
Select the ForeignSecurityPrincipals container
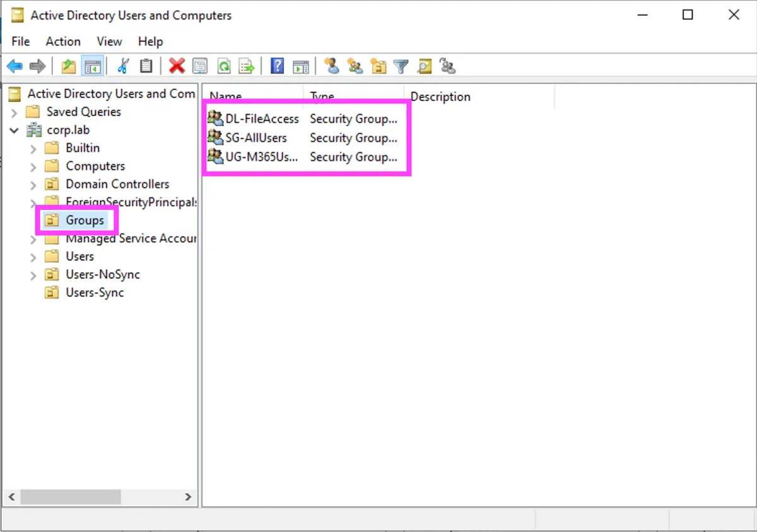point(131,202)
